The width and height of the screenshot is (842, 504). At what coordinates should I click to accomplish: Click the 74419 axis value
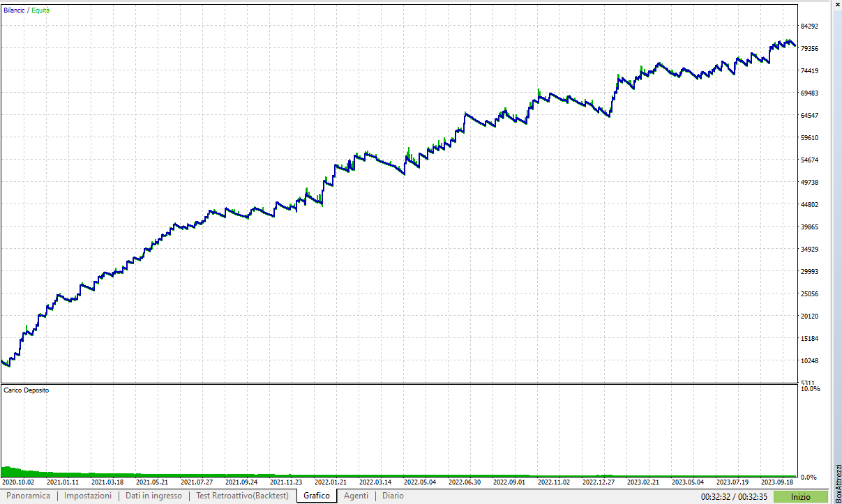point(809,71)
